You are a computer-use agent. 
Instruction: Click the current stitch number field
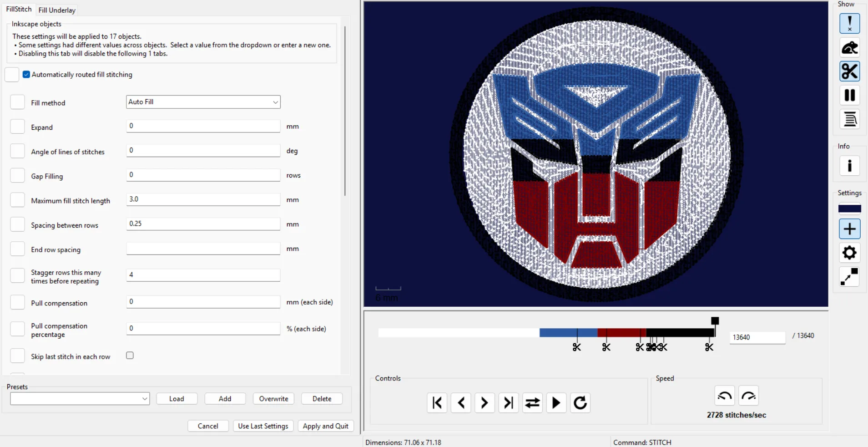[757, 337]
